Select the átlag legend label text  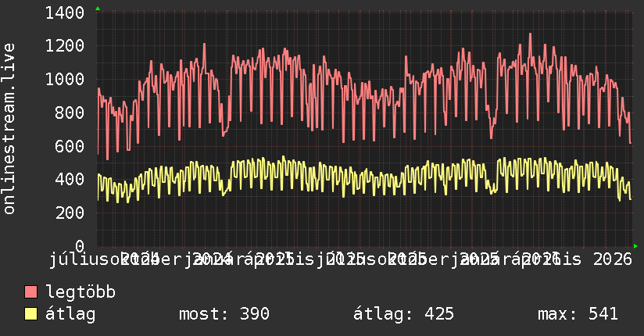(x=70, y=314)
